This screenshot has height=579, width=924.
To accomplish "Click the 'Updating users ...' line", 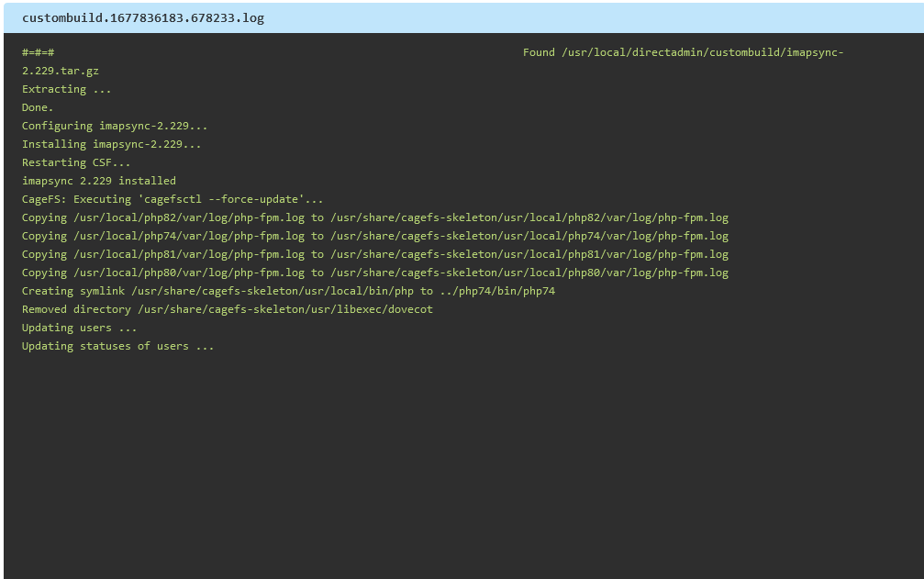I will point(80,328).
